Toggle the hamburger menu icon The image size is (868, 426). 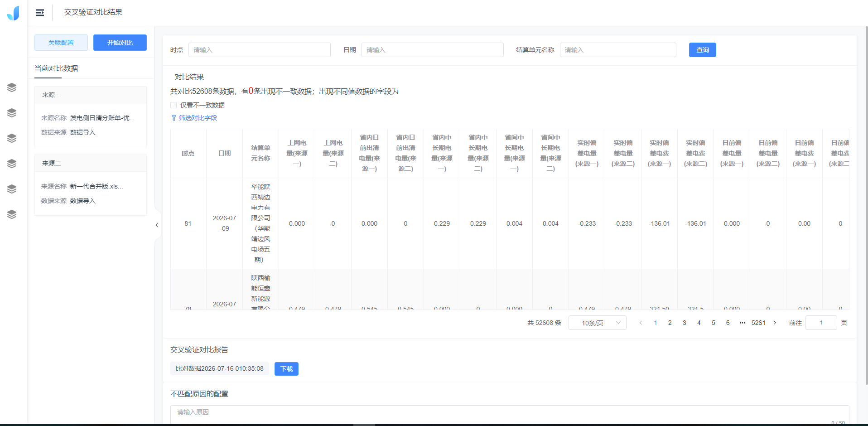(x=40, y=13)
